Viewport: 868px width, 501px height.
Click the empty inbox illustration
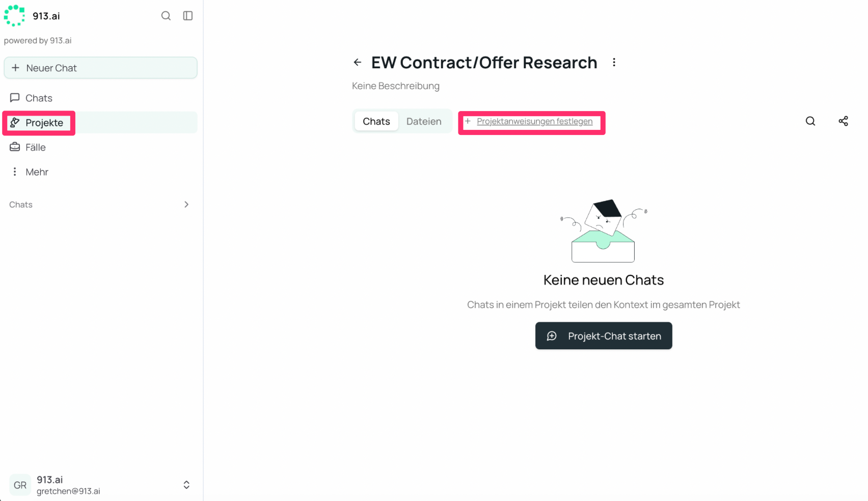[x=603, y=231]
